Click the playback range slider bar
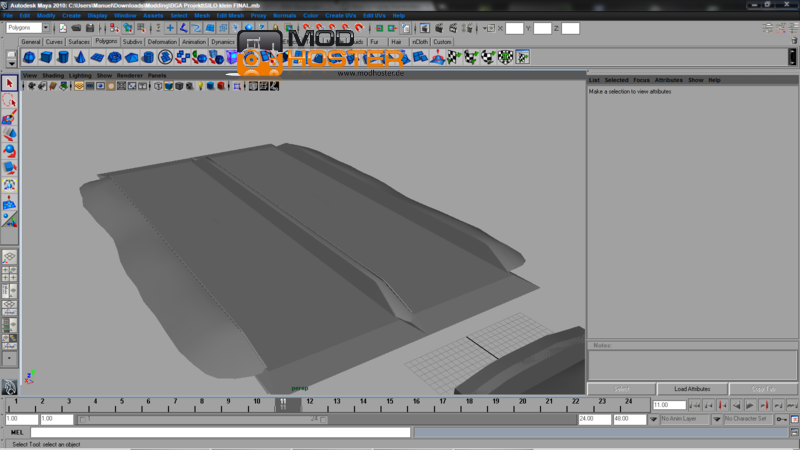Screen dimensions: 800x450 (203, 419)
